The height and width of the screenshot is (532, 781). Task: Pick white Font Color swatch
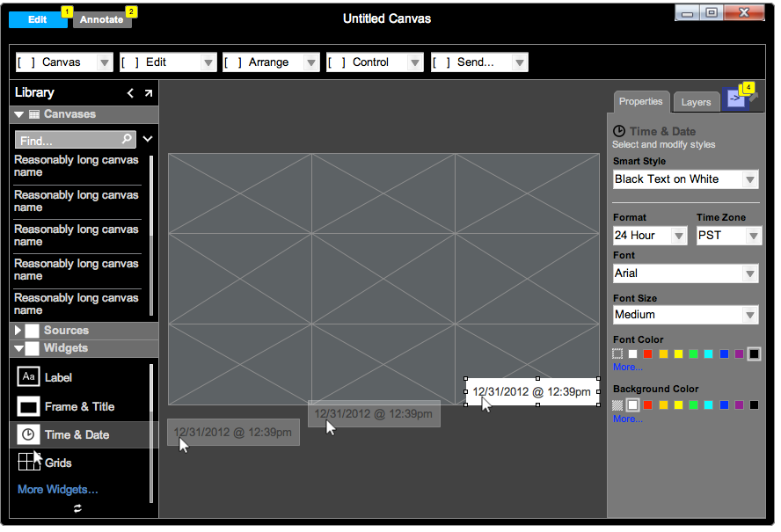pos(632,354)
